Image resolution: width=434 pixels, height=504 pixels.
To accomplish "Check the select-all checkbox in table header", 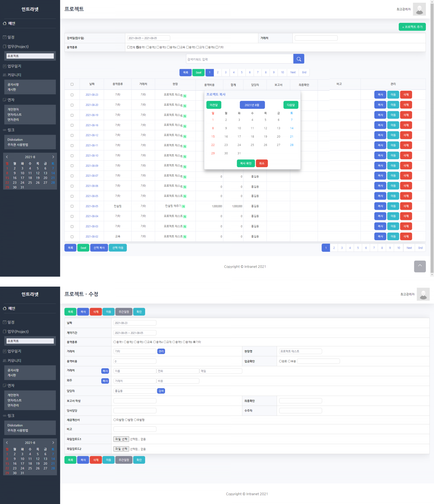I will coord(72,84).
